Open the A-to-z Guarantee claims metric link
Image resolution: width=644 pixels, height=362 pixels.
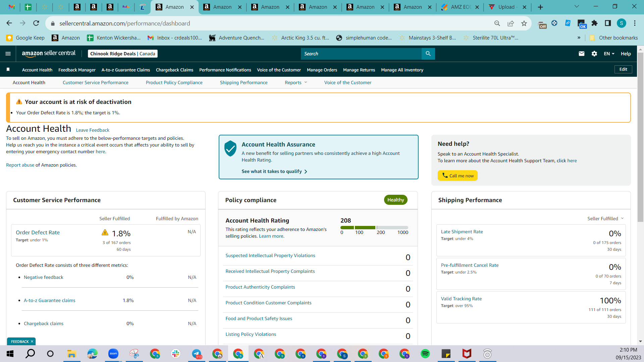tap(50, 300)
